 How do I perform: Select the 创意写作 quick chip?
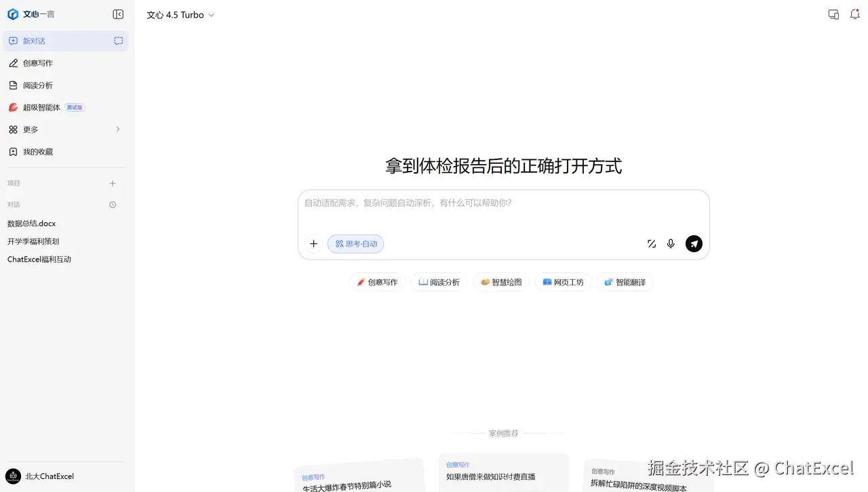tap(377, 283)
